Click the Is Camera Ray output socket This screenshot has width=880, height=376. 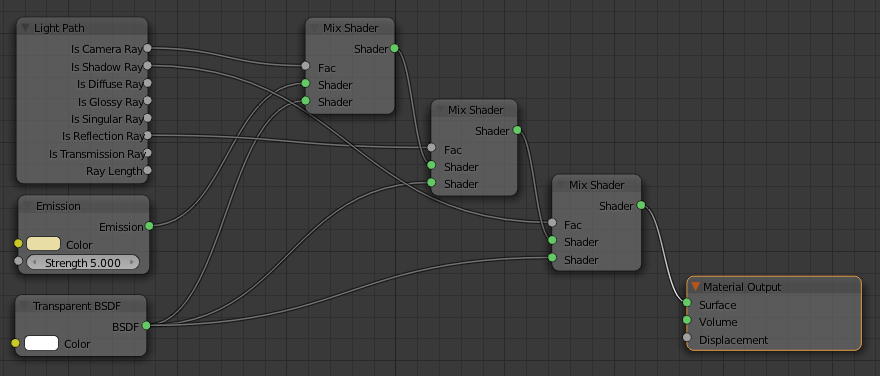click(147, 48)
